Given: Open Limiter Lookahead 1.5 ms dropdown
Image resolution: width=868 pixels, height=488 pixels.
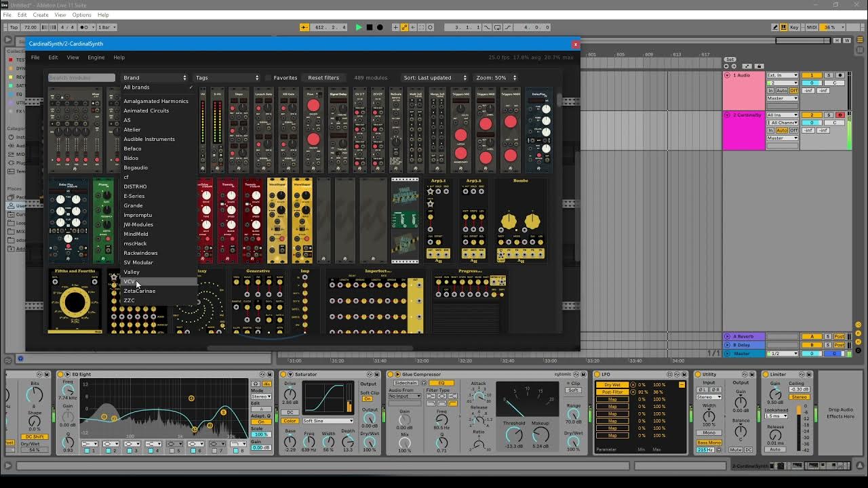Looking at the screenshot, I should click(776, 416).
